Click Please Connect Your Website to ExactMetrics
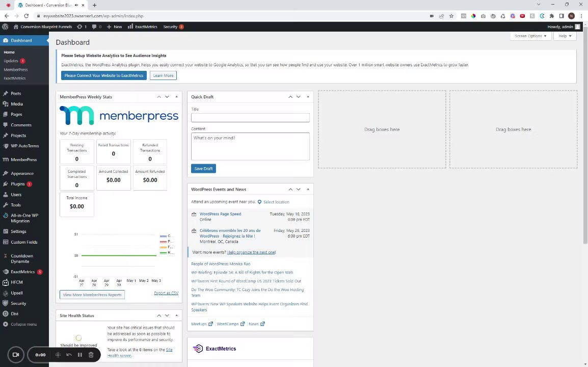 [x=104, y=75]
